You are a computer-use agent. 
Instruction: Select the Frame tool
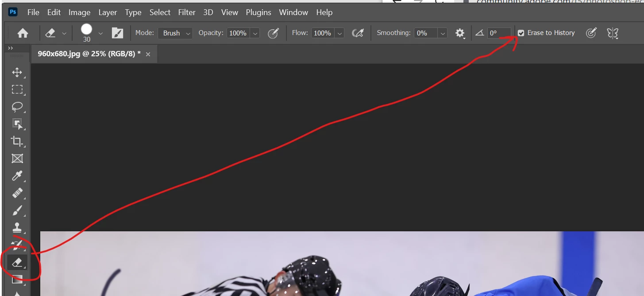[x=17, y=159]
